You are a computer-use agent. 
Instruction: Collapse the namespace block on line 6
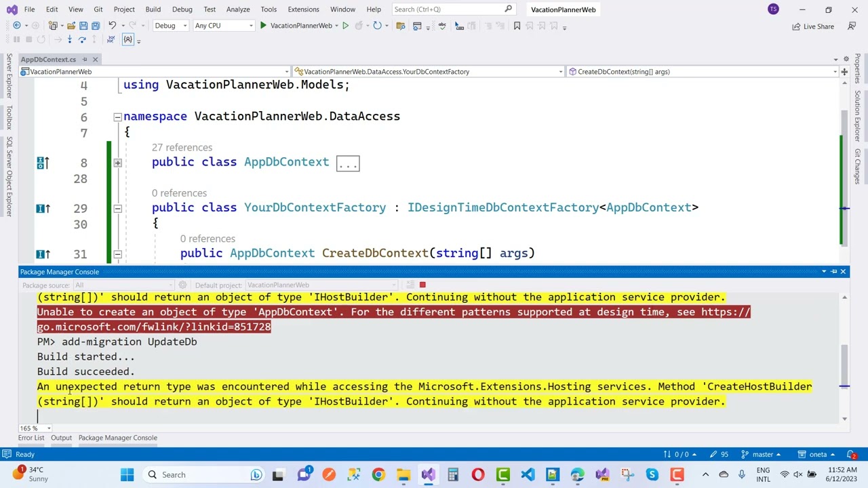click(117, 117)
